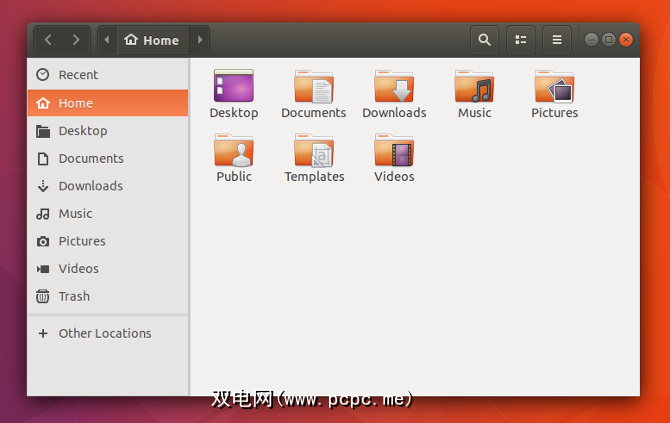Open Pictures from the sidebar
The height and width of the screenshot is (423, 670).
(108, 241)
